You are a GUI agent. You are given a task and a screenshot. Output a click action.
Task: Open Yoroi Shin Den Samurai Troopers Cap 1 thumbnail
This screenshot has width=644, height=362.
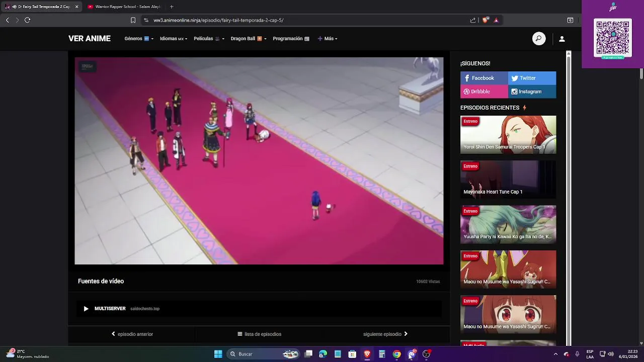pos(508,135)
